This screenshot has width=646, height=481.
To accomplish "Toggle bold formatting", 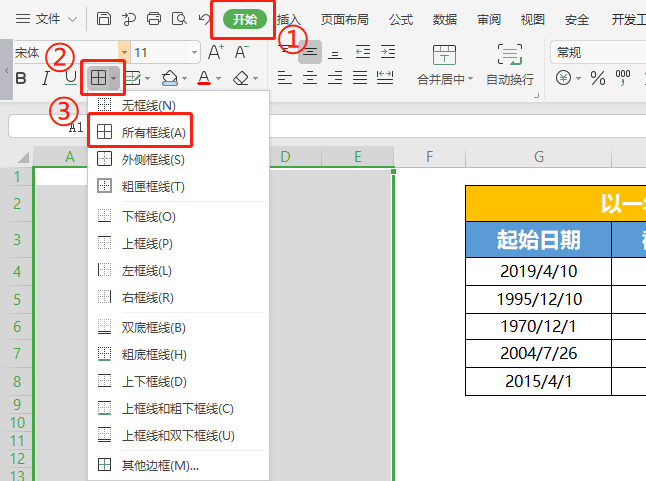I will click(20, 78).
